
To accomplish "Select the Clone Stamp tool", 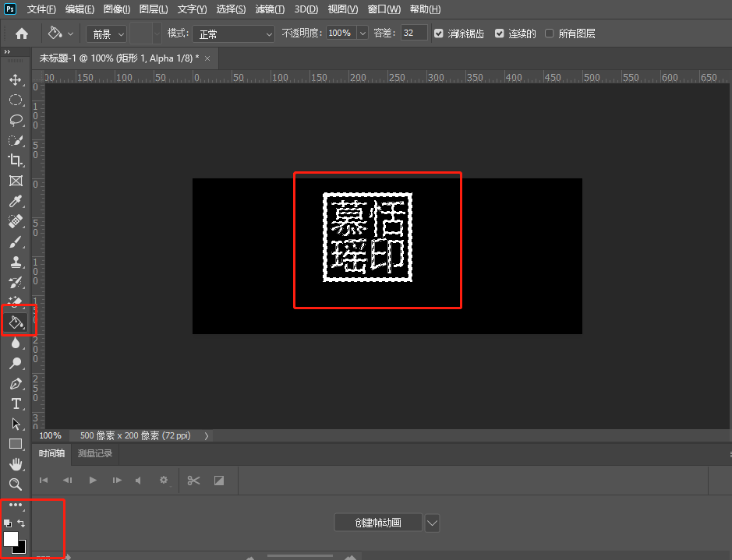I will point(16,262).
